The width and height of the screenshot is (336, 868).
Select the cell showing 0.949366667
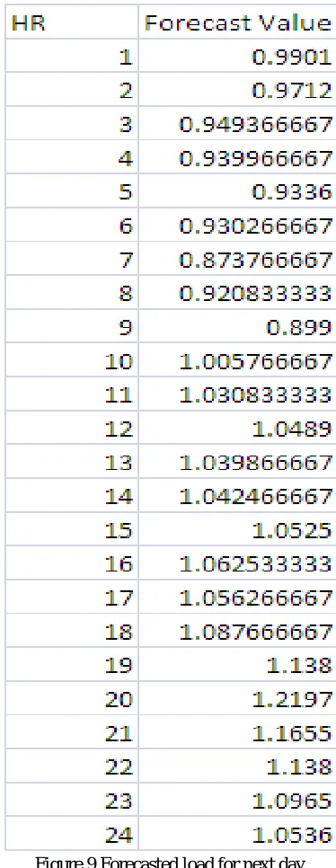pos(237,123)
